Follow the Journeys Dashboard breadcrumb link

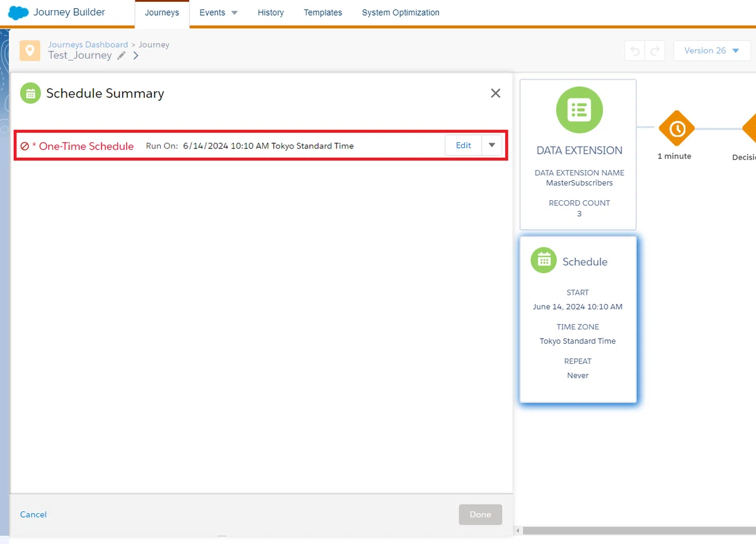(88, 45)
